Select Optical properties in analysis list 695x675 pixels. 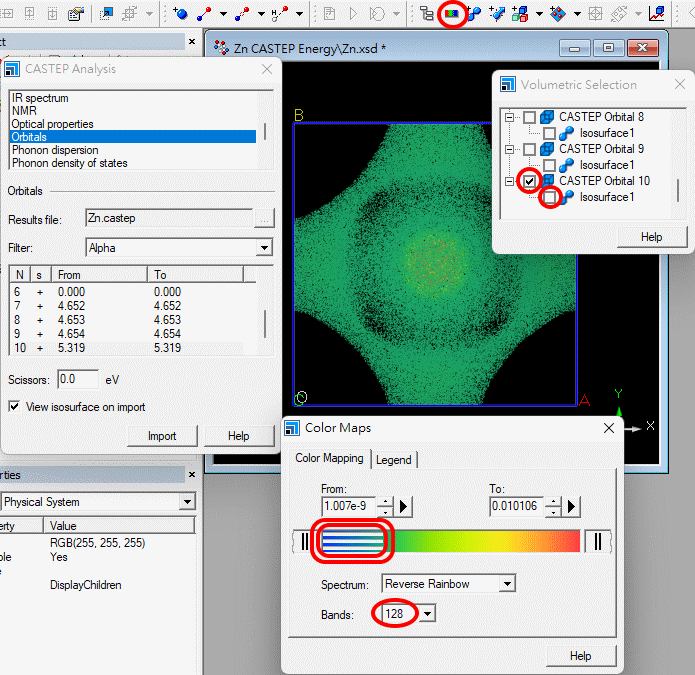[52, 124]
